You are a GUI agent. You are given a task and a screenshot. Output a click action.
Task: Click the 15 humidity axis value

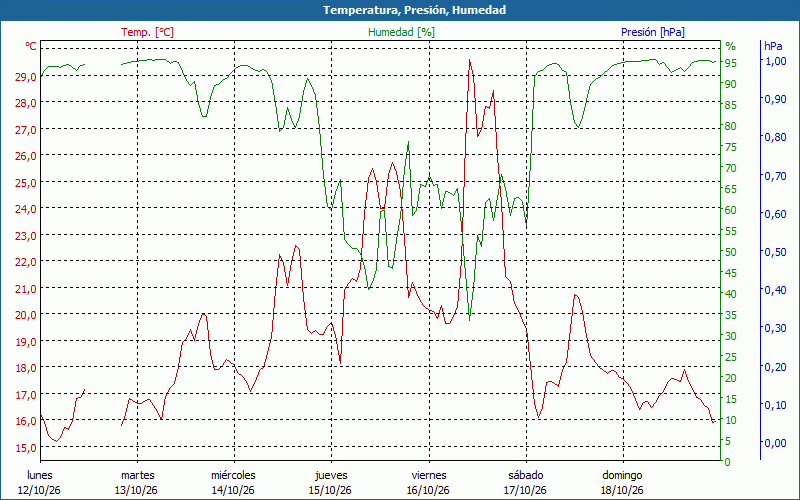click(x=731, y=399)
